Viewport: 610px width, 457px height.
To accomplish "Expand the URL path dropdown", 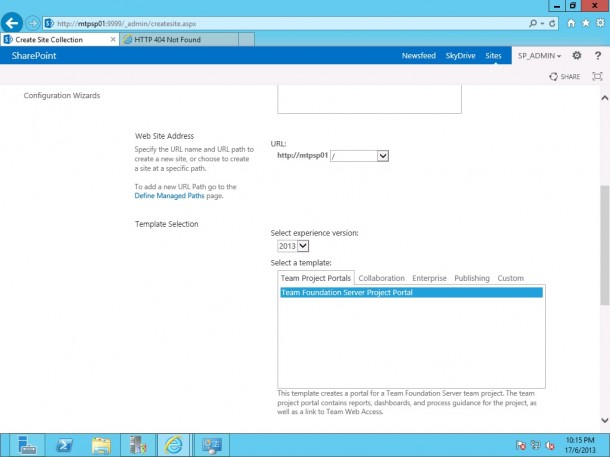I will [383, 156].
